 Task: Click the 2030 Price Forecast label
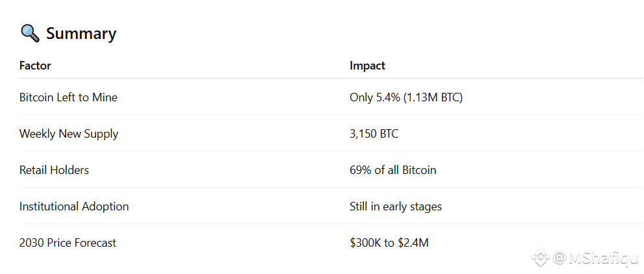(68, 243)
